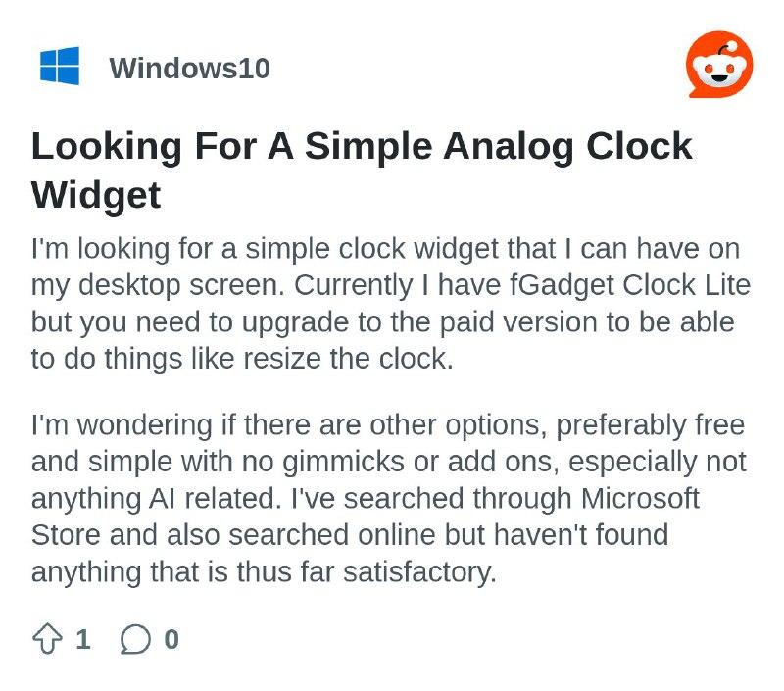Click the phrase preferably free
The height and width of the screenshot is (691, 784).
tap(651, 426)
